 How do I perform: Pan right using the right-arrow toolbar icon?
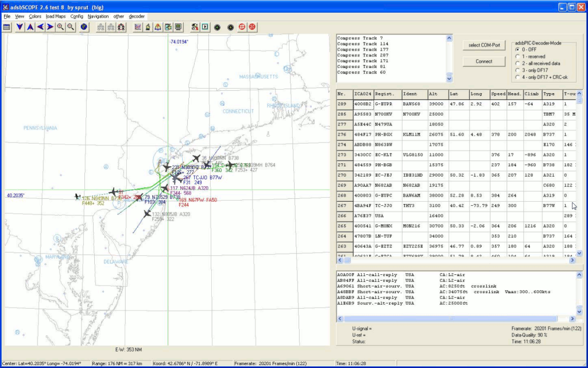coord(50,27)
